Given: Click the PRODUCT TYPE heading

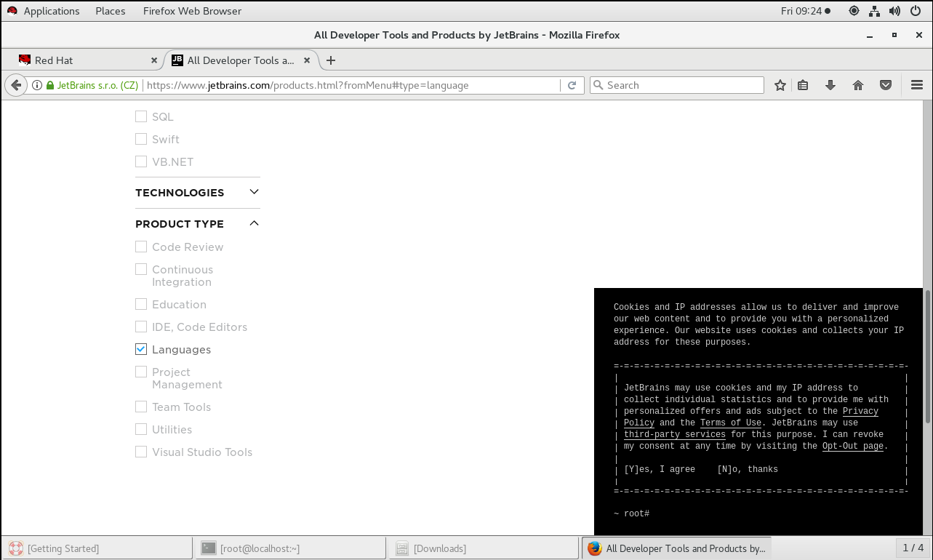Looking at the screenshot, I should pos(180,224).
